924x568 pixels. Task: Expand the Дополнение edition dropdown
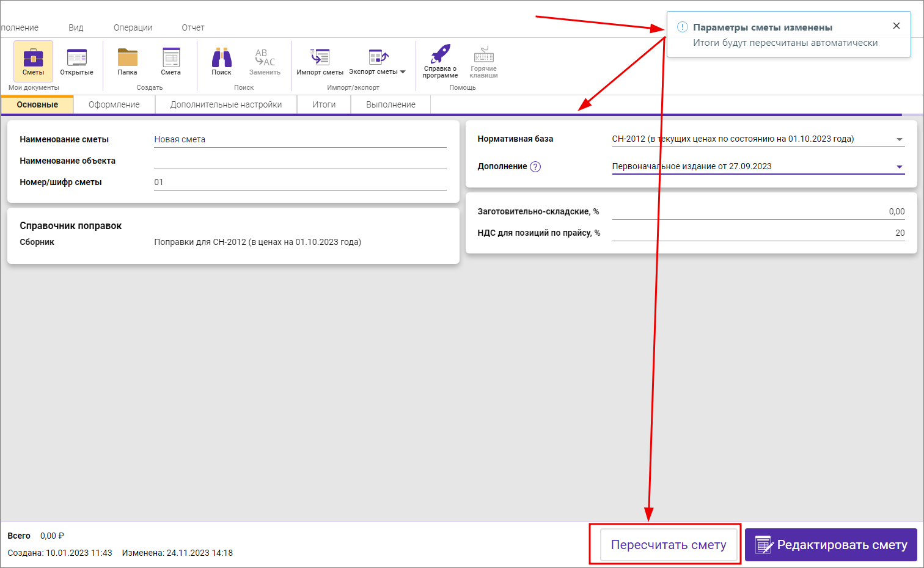point(899,167)
